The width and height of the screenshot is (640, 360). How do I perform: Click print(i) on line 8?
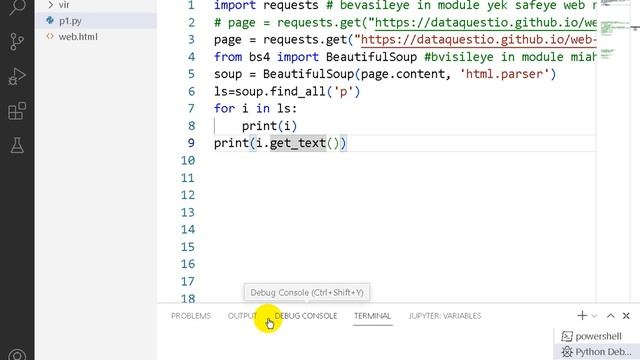click(x=269, y=126)
